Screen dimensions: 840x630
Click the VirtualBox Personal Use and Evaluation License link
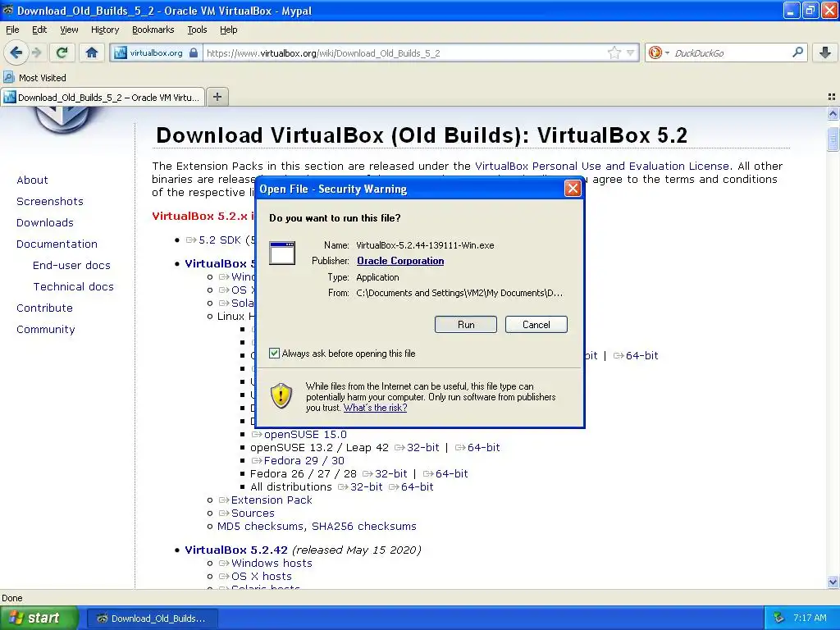pyautogui.click(x=601, y=166)
